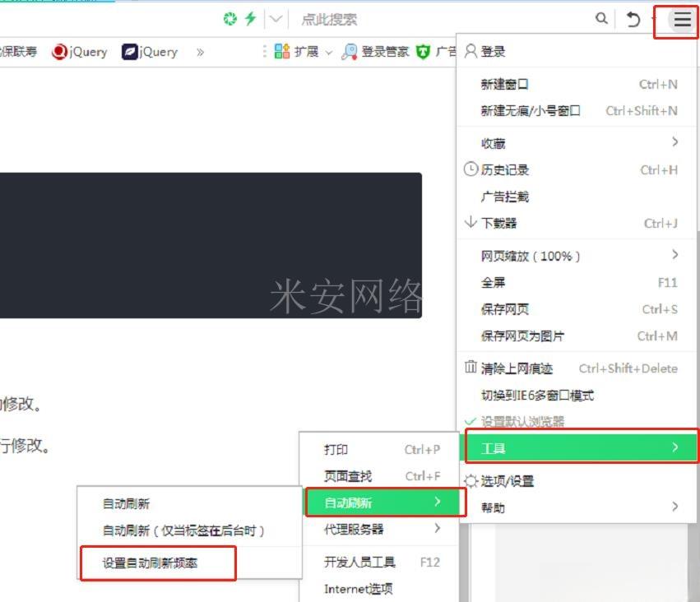Viewport: 700px width, 602px height.
Task: Expand the bookmarks bar overflow chevron
Action: (200, 52)
